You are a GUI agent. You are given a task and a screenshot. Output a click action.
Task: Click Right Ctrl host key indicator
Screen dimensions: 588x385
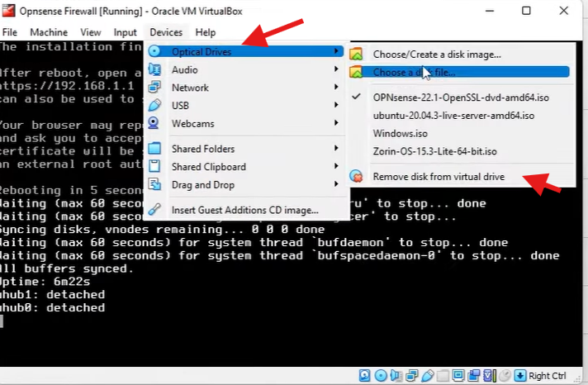coord(547,376)
